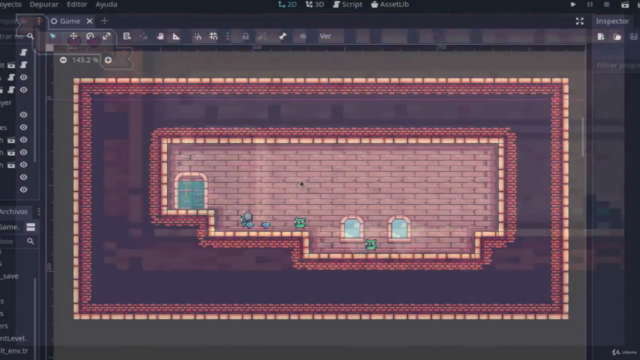Activate the Ruler mode triangle tool
Viewport: 640px width, 360px height.
pyautogui.click(x=176, y=36)
